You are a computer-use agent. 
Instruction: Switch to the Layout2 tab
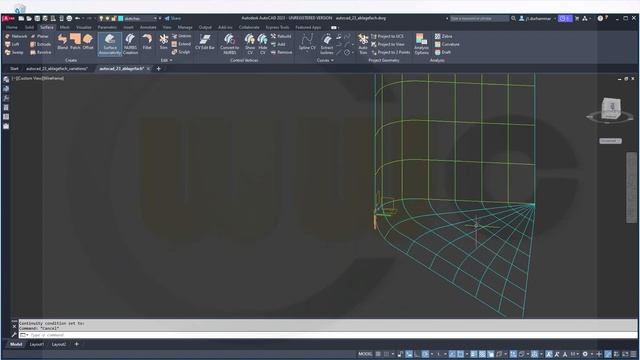(58, 344)
